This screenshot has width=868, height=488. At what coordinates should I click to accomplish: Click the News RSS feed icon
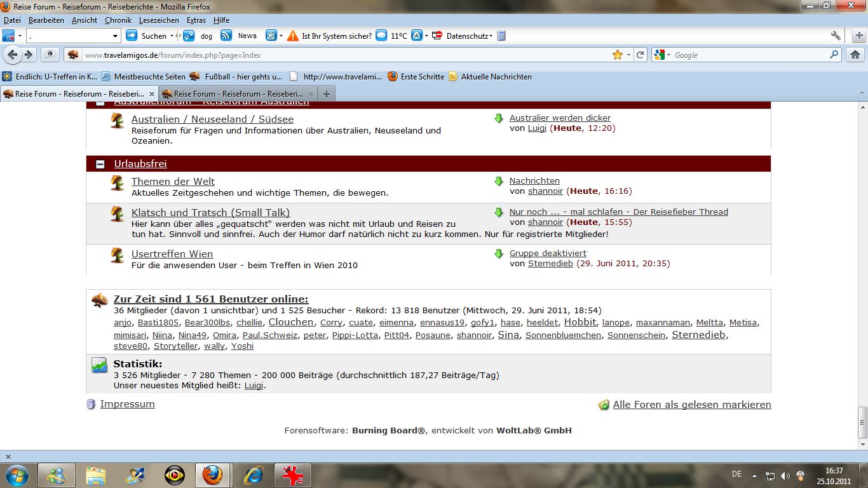tap(226, 36)
